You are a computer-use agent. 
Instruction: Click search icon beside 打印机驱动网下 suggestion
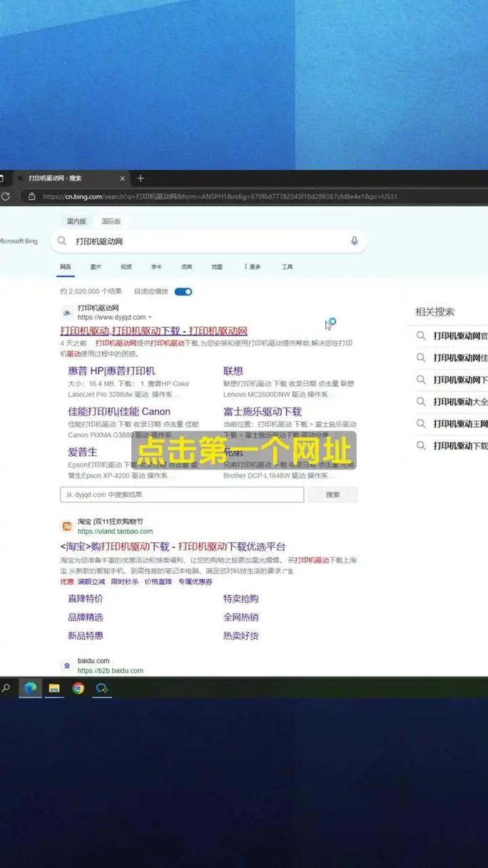421,380
